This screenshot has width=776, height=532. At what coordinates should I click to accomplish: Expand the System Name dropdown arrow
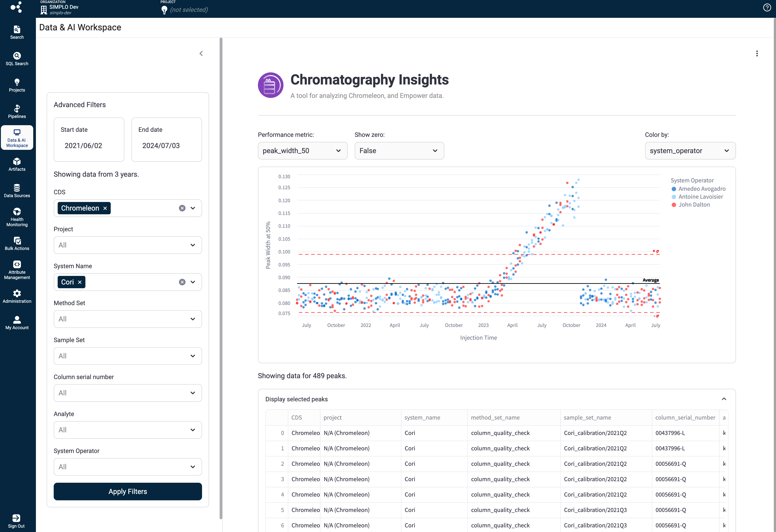pos(193,282)
